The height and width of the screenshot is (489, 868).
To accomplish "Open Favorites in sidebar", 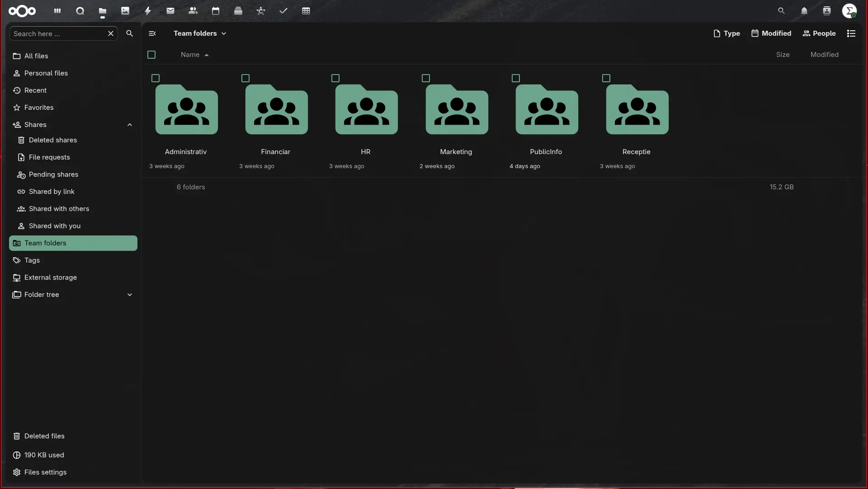I will pyautogui.click(x=73, y=108).
